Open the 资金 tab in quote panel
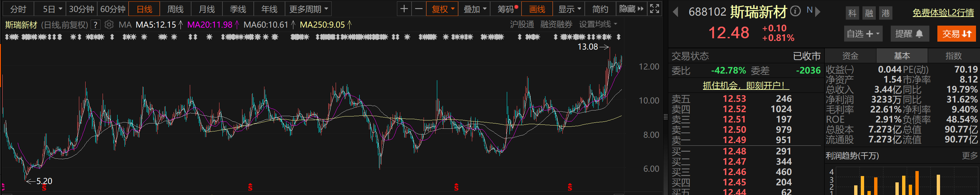 coord(850,56)
